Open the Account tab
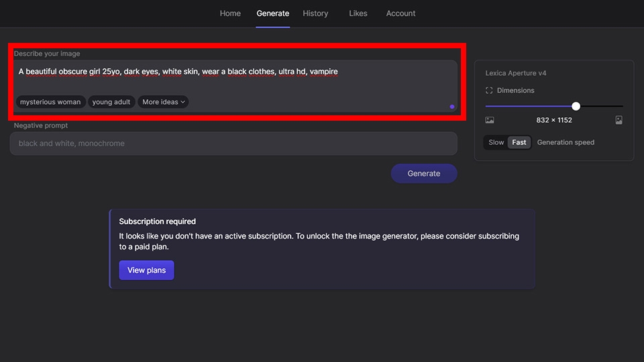The width and height of the screenshot is (644, 362). point(400,13)
